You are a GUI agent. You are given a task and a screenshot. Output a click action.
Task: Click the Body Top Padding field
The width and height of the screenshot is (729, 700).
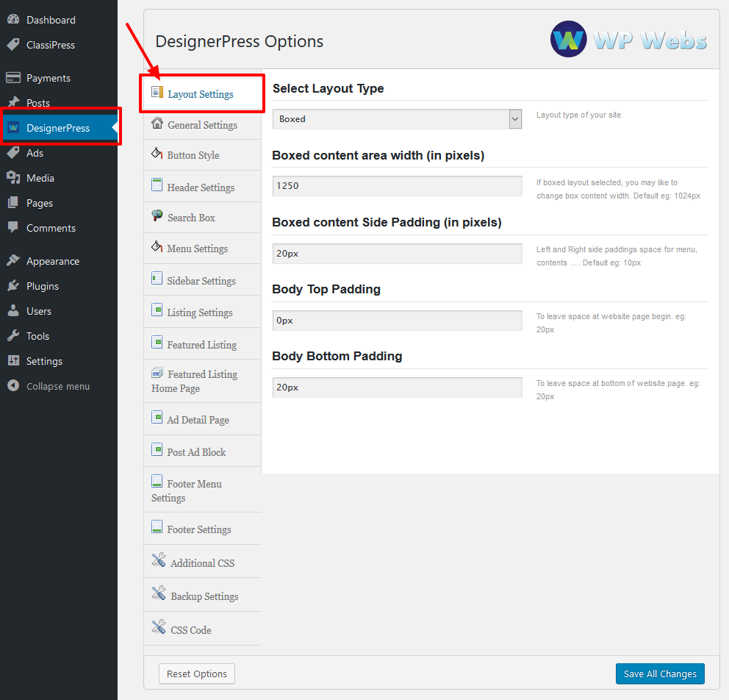pyautogui.click(x=397, y=321)
